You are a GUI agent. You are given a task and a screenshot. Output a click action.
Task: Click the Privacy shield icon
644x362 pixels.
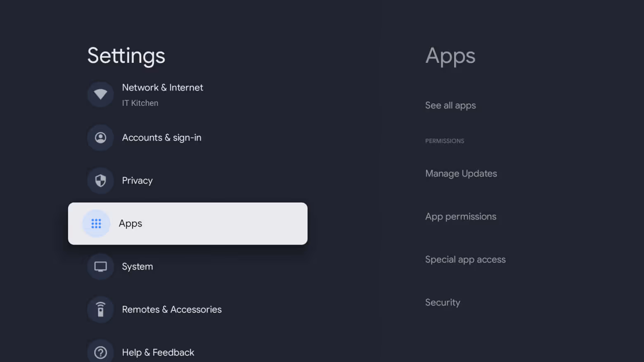(100, 181)
